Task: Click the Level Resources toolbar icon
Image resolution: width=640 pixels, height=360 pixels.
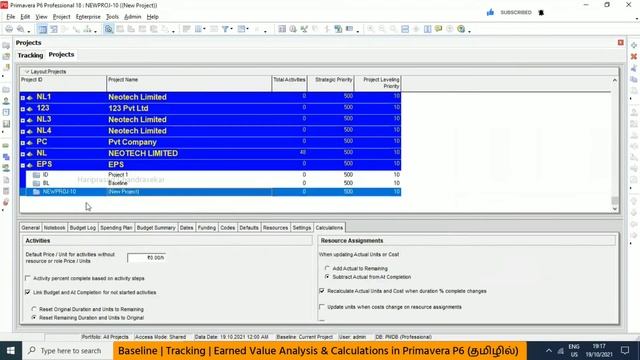Action: pyautogui.click(x=304, y=29)
